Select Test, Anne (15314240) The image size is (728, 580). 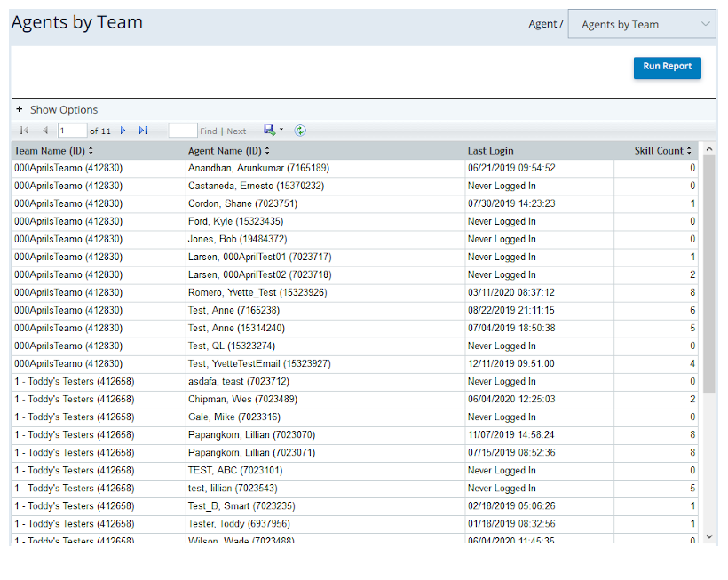(236, 328)
